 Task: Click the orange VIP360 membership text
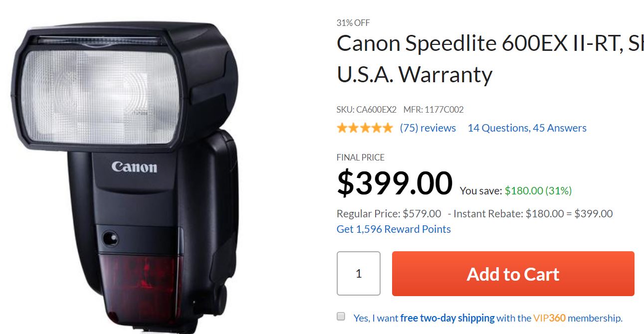click(x=549, y=318)
